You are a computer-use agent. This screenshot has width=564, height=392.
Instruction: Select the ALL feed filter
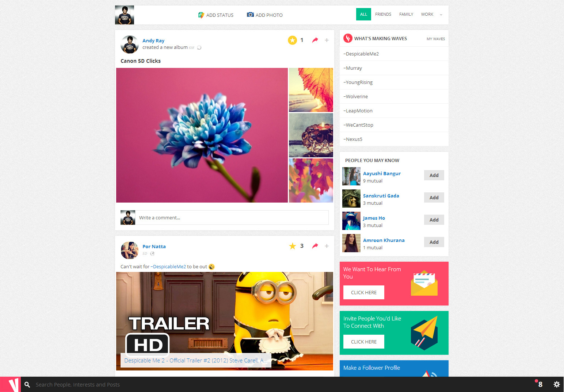coord(363,14)
